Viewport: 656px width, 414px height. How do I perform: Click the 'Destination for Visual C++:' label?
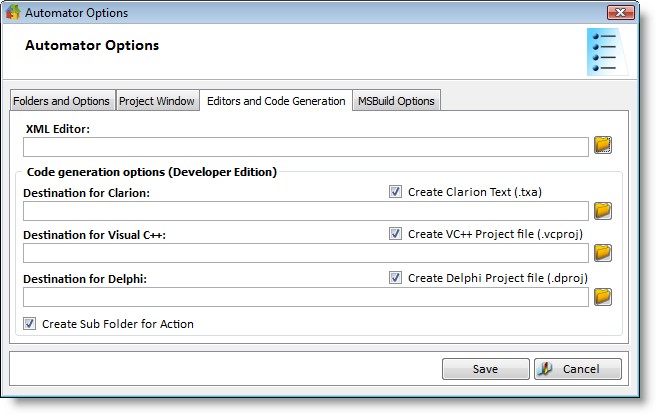coord(95,235)
